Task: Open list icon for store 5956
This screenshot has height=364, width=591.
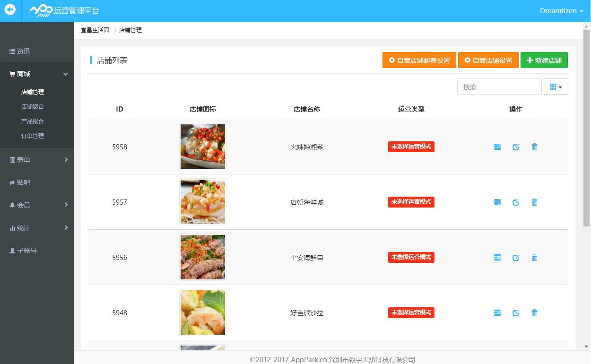Action: 497,258
